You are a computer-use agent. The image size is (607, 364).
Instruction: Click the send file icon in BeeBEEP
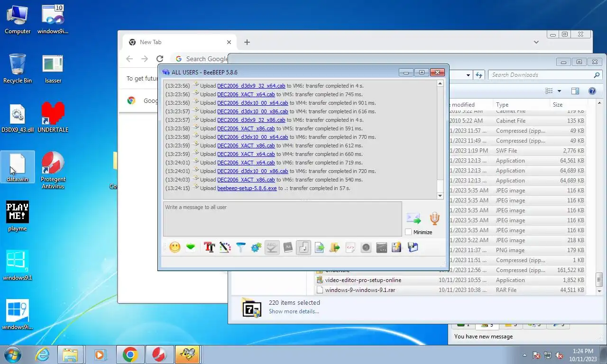click(320, 247)
